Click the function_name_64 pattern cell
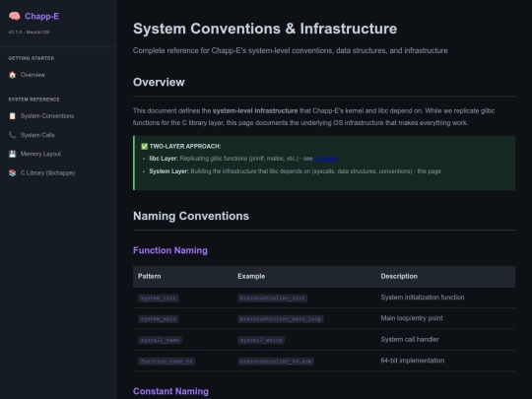 [166, 362]
